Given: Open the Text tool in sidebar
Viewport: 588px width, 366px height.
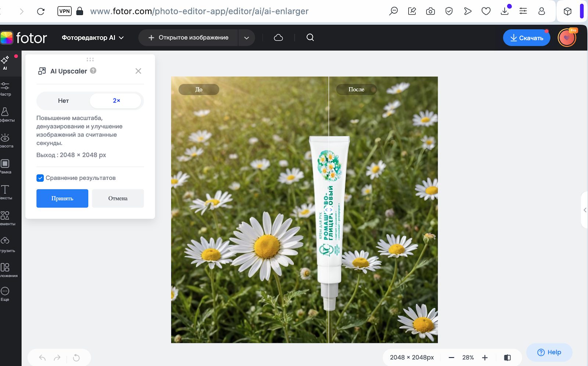Looking at the screenshot, I should point(5,192).
